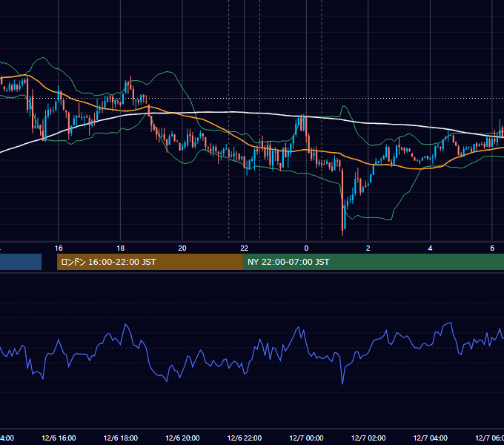
Task: Click the 12/7 04:00 time axis label
Action: pos(431,438)
